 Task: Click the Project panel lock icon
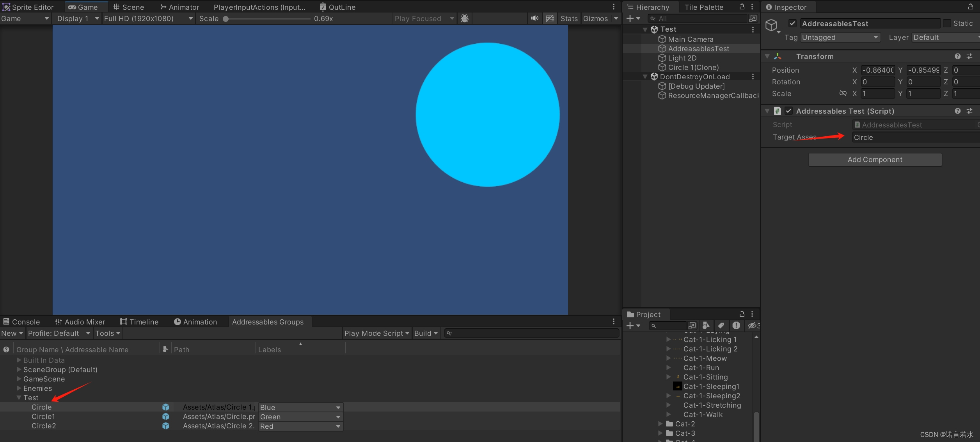click(742, 314)
